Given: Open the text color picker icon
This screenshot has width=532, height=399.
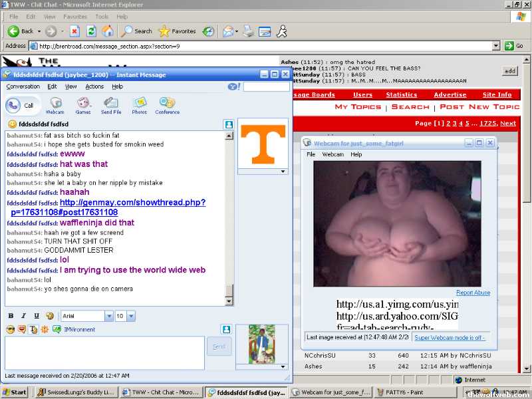Looking at the screenshot, I should click(x=49, y=316).
